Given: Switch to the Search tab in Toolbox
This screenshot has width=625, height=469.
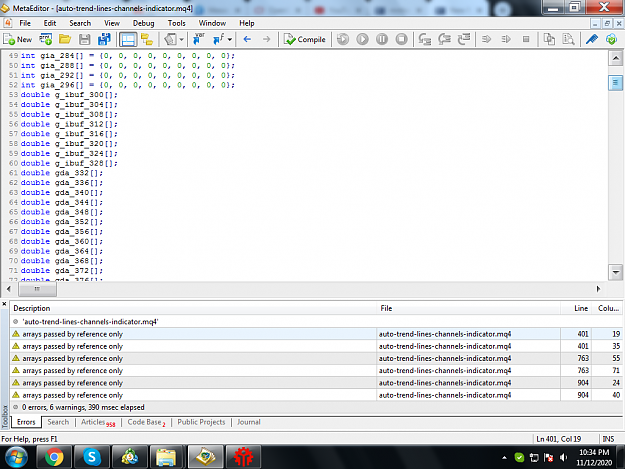Looking at the screenshot, I should [58, 422].
